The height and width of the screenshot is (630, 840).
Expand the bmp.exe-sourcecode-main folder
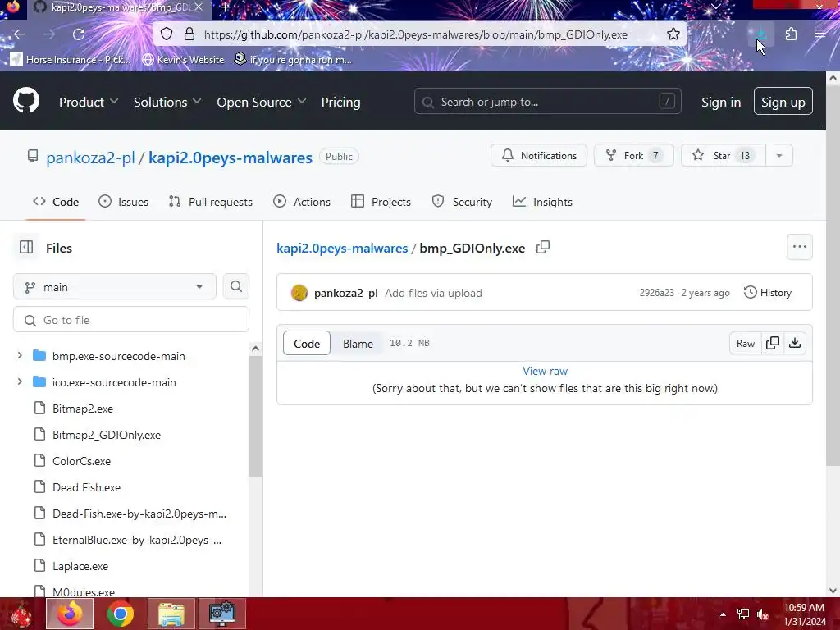[x=20, y=356]
